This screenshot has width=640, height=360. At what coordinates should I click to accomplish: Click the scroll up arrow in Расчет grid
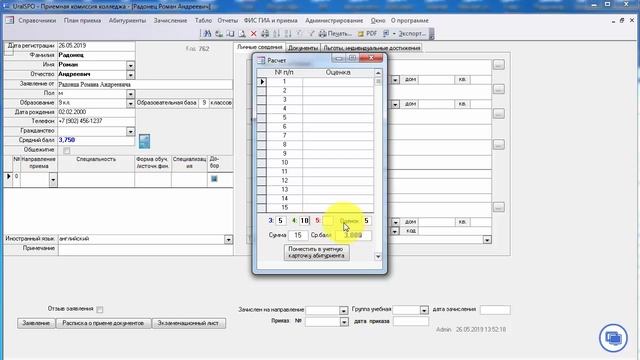point(378,73)
